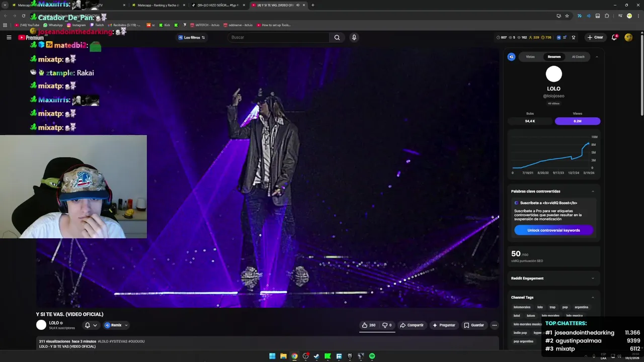This screenshot has width=644, height=362.
Task: Open the Instagram bookmark
Action: click(x=76, y=25)
